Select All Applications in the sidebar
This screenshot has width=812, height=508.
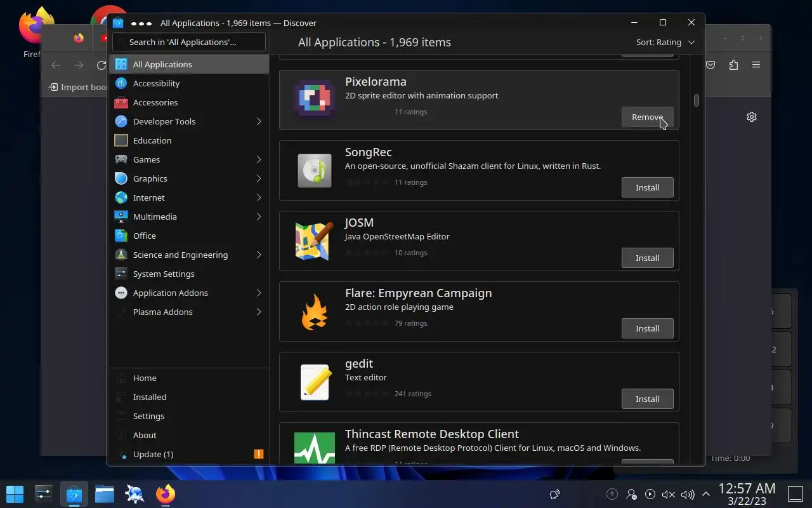[x=189, y=64]
